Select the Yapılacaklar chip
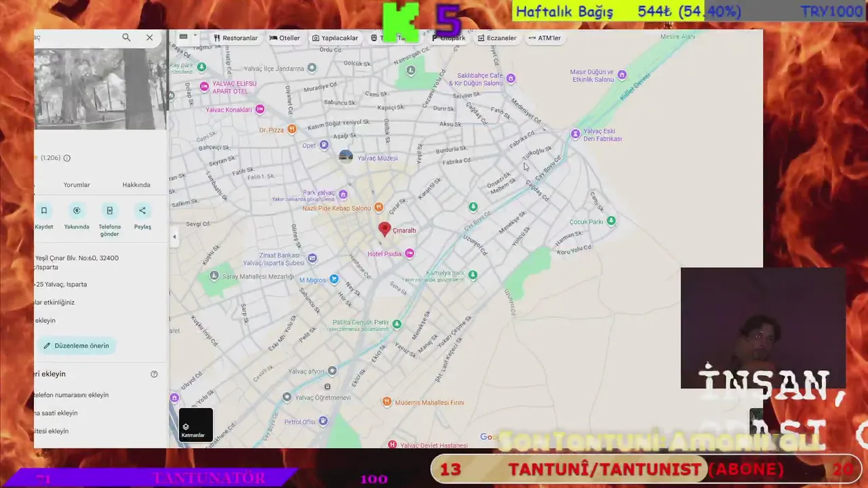This screenshot has width=868, height=488. (335, 38)
